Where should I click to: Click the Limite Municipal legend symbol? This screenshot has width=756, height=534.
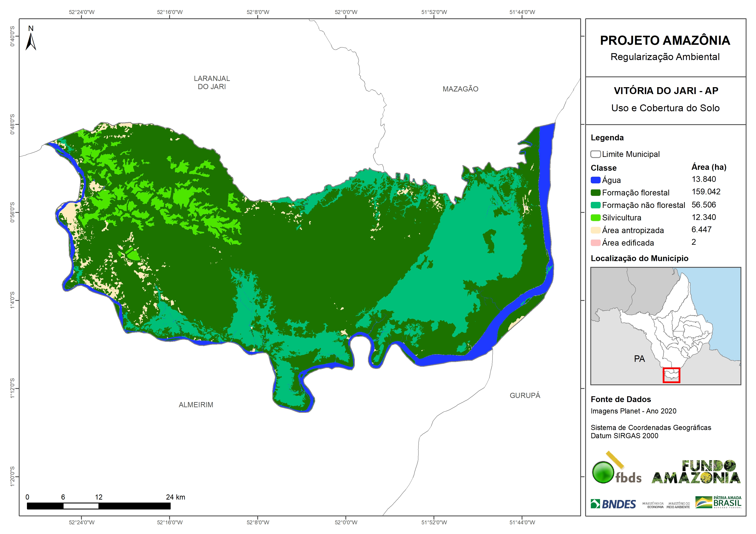tap(595, 154)
